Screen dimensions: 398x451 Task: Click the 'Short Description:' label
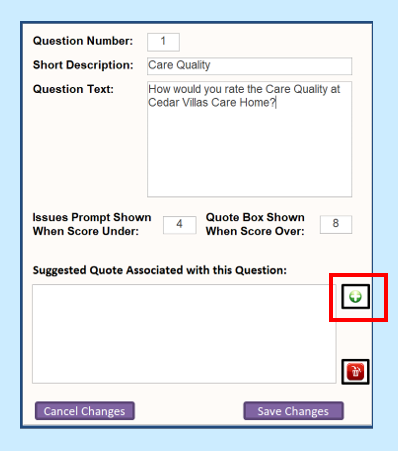click(83, 65)
